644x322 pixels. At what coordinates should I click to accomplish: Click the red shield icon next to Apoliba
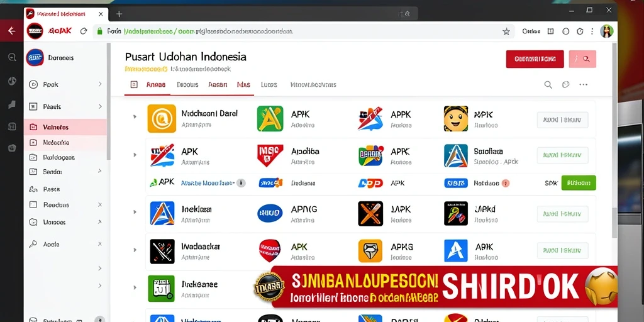[270, 156]
